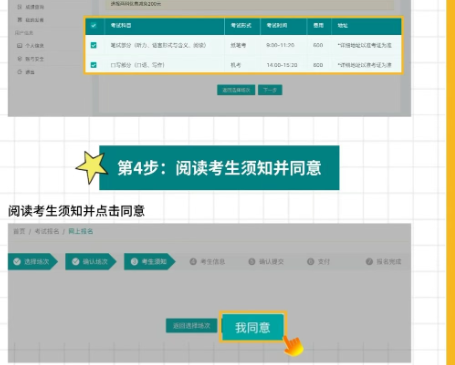455x365 pixels.
Task: Click the address note in 笔试部分 row
Action: tap(364, 45)
